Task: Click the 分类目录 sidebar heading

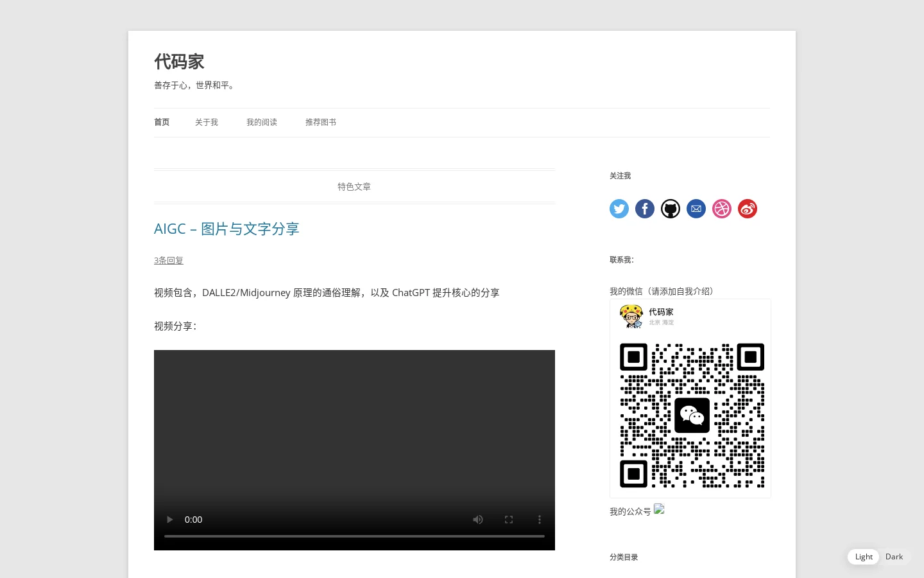Action: [624, 557]
